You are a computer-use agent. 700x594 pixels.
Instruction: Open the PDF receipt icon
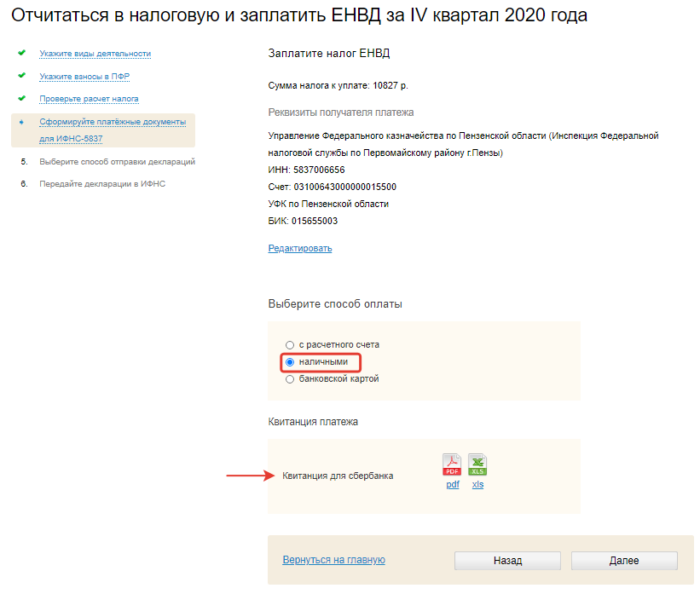click(452, 464)
